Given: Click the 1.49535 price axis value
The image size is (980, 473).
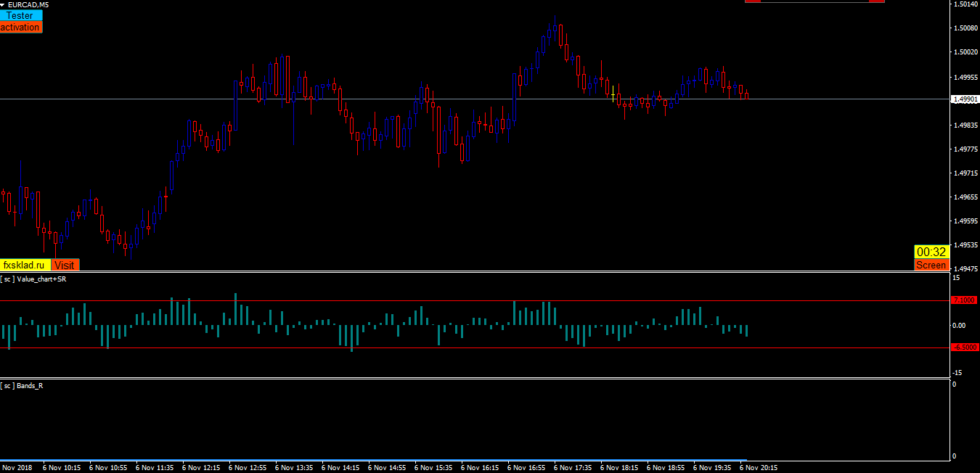Looking at the screenshot, I should coord(965,245).
